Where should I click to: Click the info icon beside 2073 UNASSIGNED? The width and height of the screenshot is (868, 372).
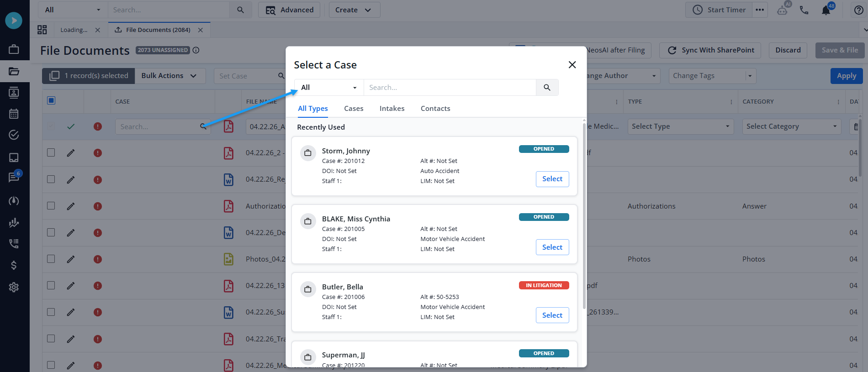(x=196, y=50)
